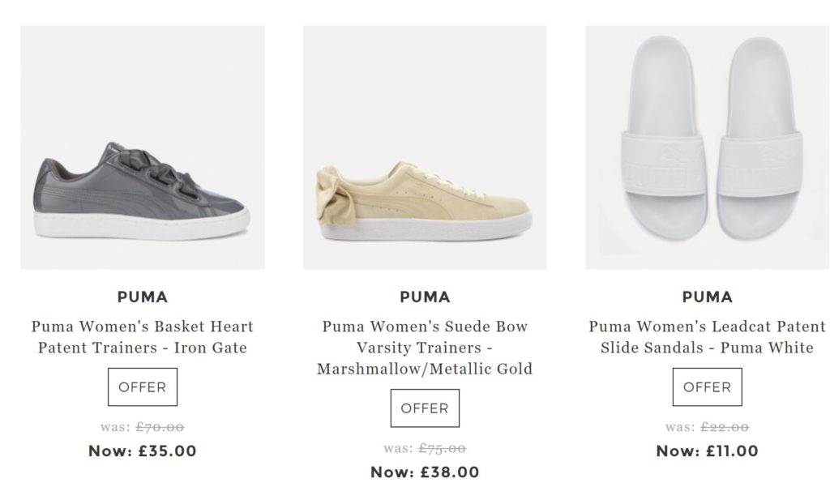Click the Now: £38.00 sale price

425,472
